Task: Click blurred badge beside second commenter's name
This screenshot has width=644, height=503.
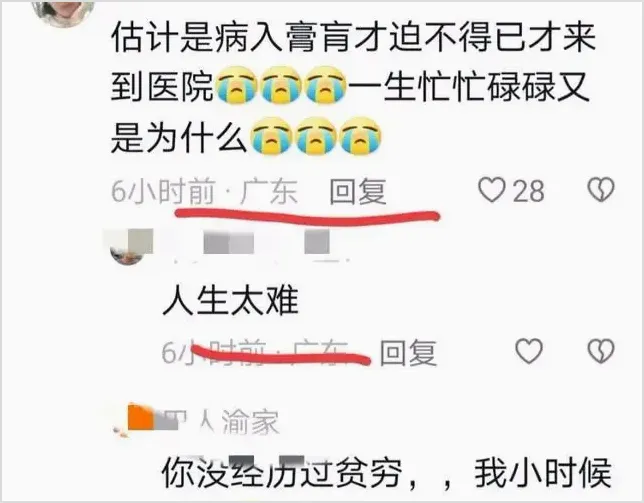Action: click(x=317, y=242)
